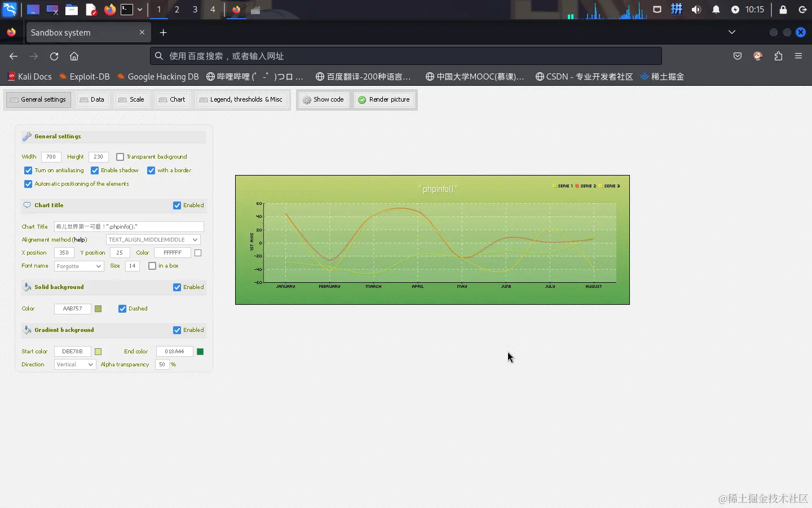812x508 pixels.
Task: Go back to the previous page
Action: [14, 56]
